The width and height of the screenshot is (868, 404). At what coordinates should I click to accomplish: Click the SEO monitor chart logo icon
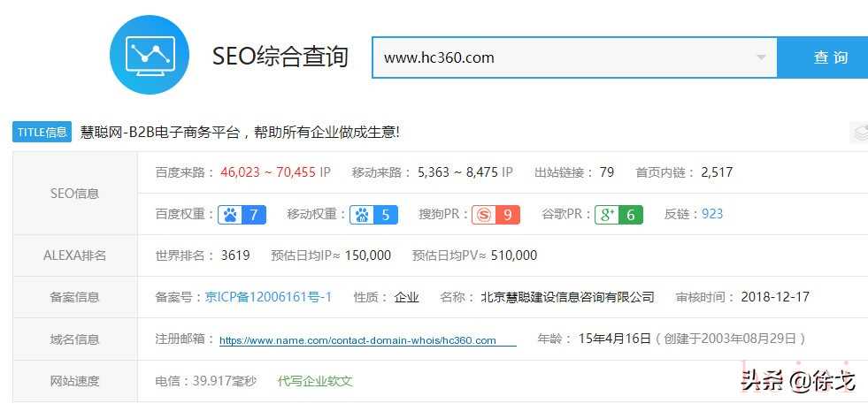pos(150,56)
